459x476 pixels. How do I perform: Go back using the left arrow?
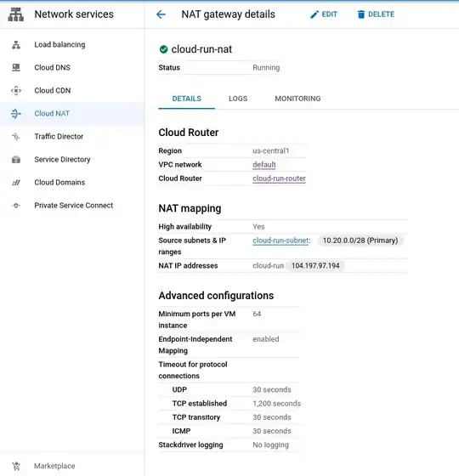[x=161, y=14]
